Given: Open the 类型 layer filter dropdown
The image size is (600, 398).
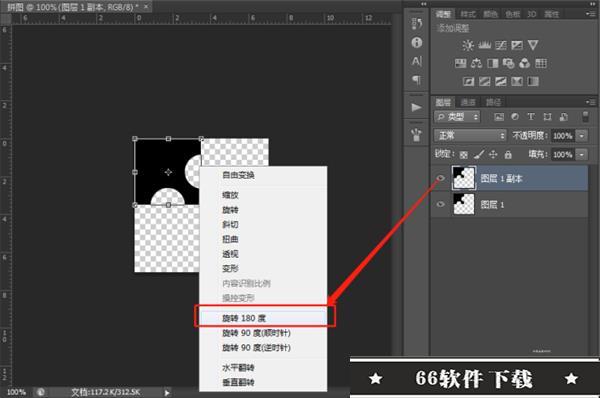Looking at the screenshot, I should click(x=457, y=117).
